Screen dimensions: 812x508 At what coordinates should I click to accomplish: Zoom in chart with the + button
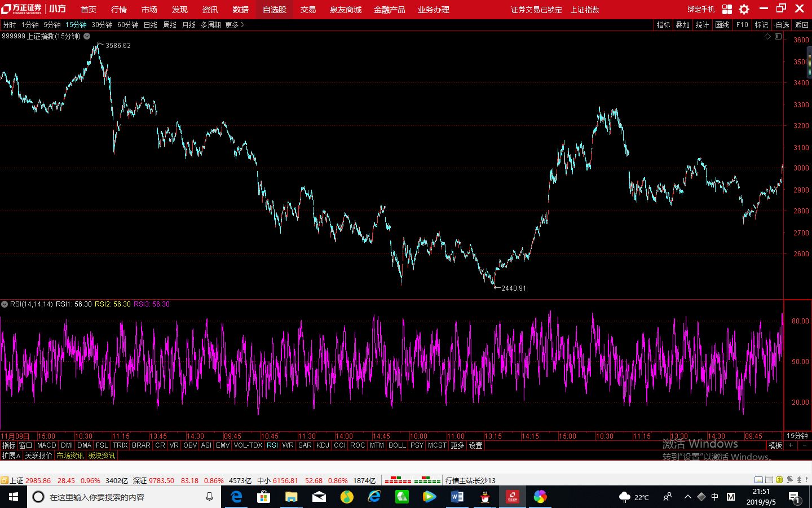coord(791,445)
